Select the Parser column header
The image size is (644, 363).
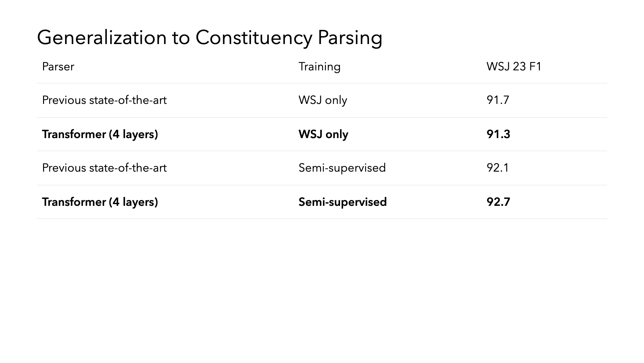[x=58, y=67]
